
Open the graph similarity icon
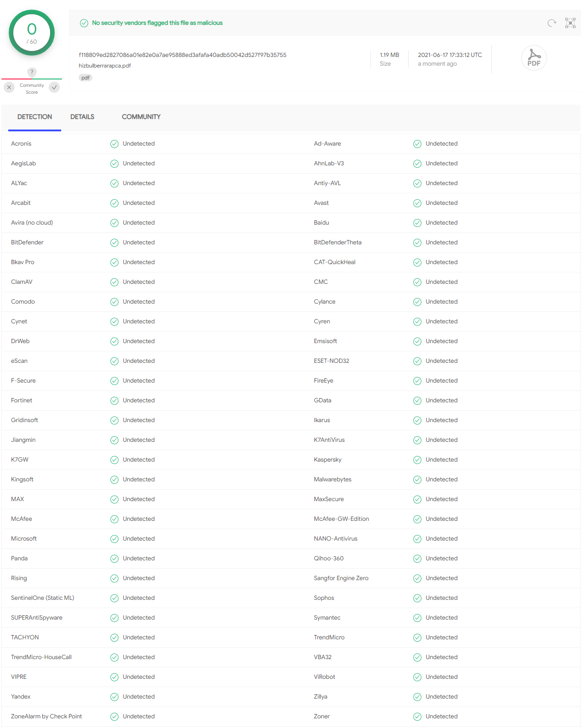(570, 23)
